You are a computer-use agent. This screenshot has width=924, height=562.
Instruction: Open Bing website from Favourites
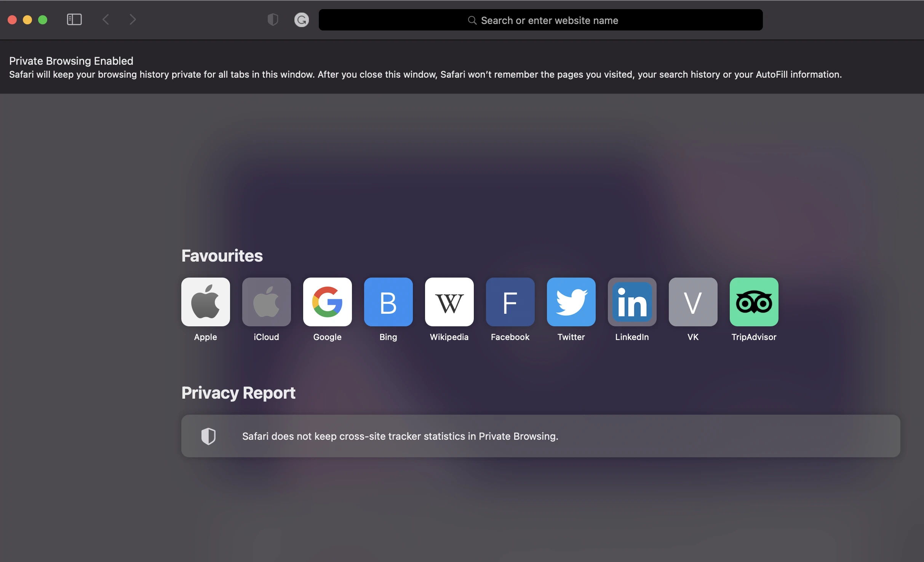(x=388, y=302)
